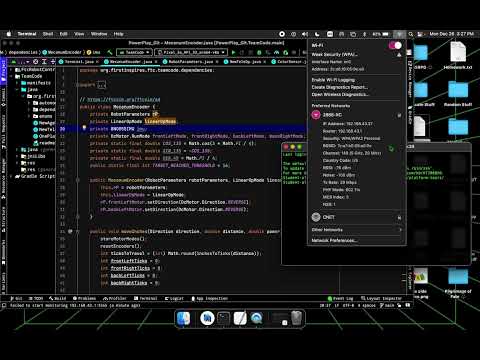The image size is (480, 360).
Task: Click the battery status indicator
Action: tap(381, 34)
